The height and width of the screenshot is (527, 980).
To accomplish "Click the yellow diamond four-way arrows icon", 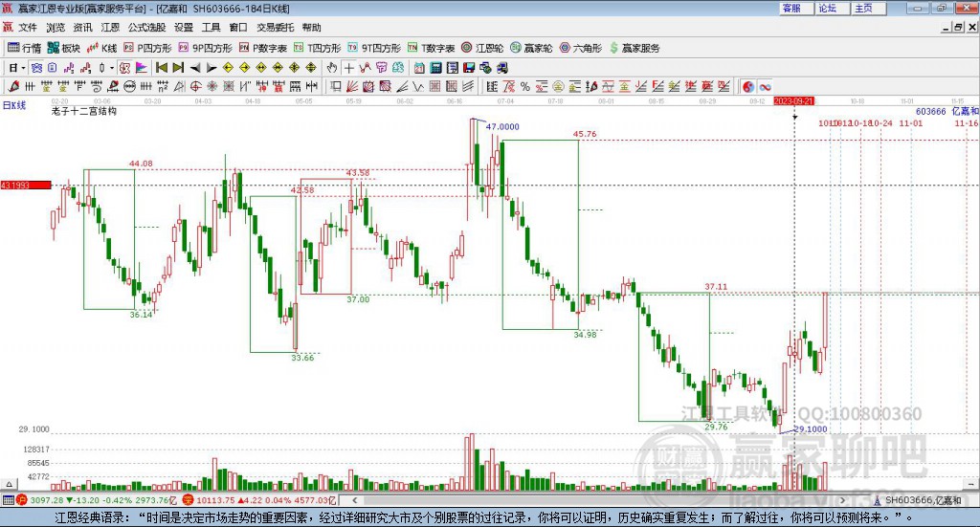I will [x=295, y=68].
